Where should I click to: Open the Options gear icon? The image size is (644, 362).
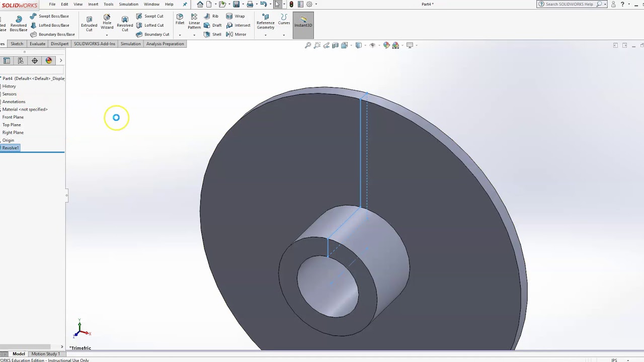[309, 4]
